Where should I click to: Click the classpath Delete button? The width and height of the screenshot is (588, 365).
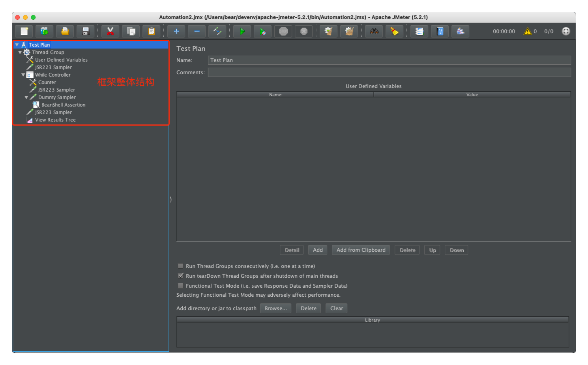[x=308, y=309]
